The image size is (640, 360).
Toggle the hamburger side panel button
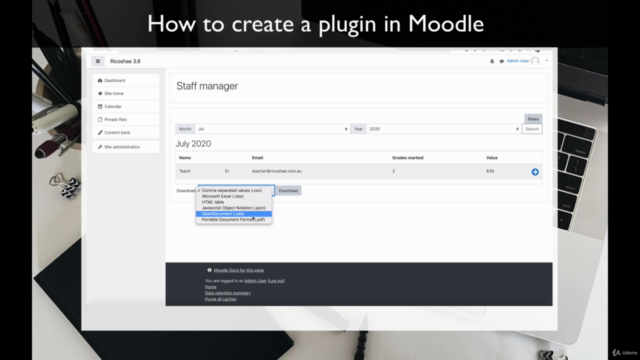point(98,61)
